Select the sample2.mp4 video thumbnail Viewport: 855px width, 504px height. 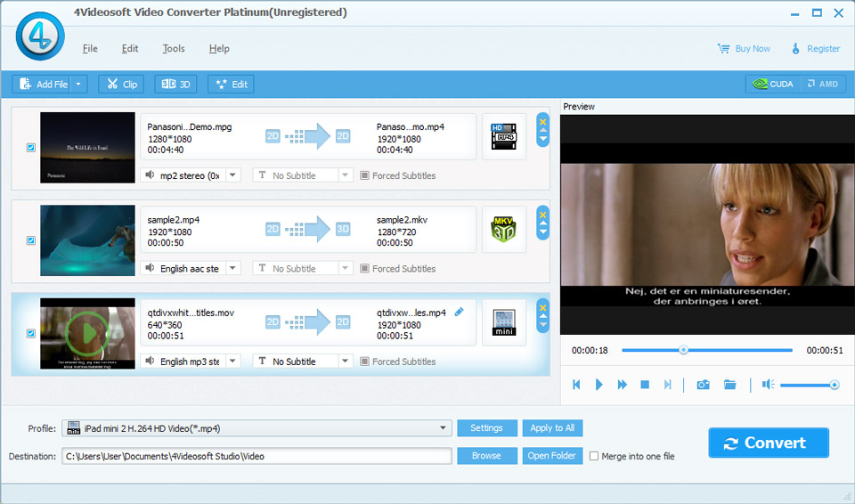88,240
